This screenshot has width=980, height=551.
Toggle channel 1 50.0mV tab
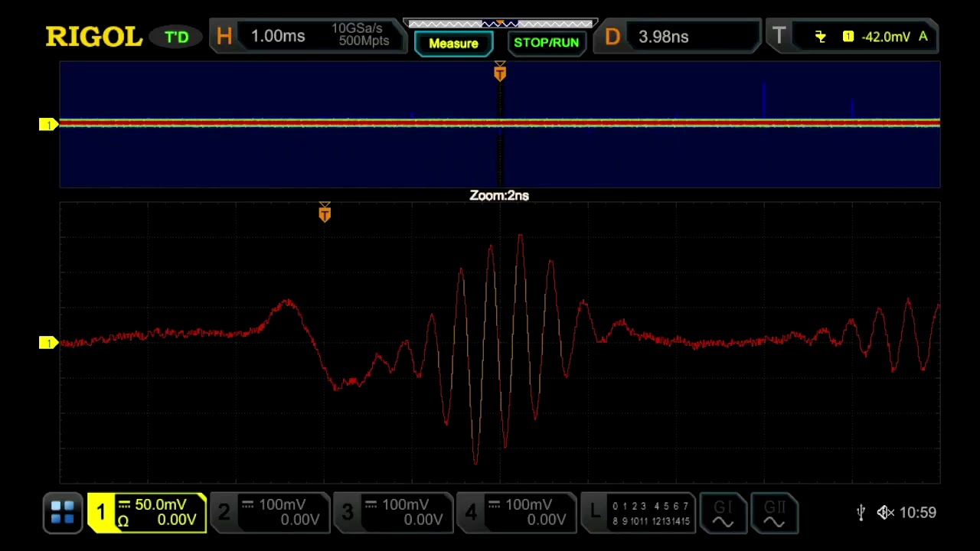coord(146,513)
